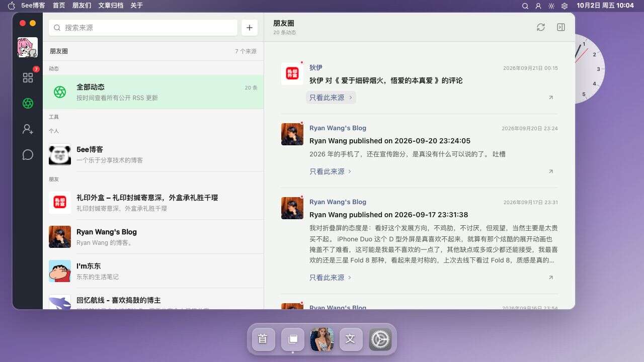Screen dimensions: 644x362
Task: Open System Settings gear in the dock
Action: [380, 339]
